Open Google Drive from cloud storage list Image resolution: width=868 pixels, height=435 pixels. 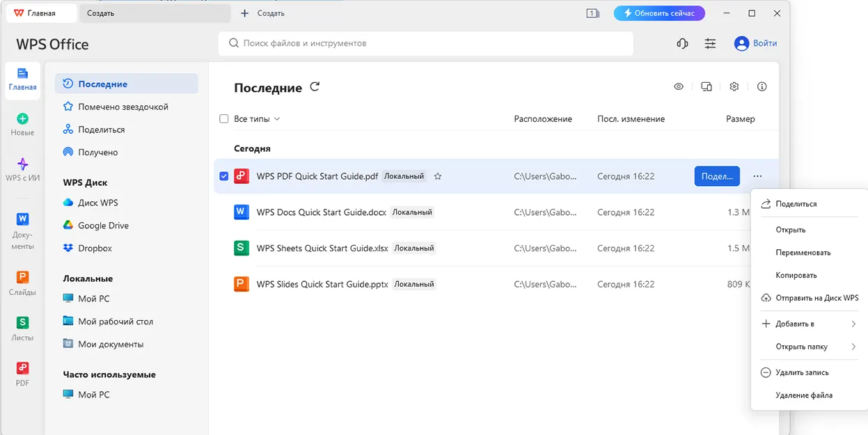(x=102, y=225)
